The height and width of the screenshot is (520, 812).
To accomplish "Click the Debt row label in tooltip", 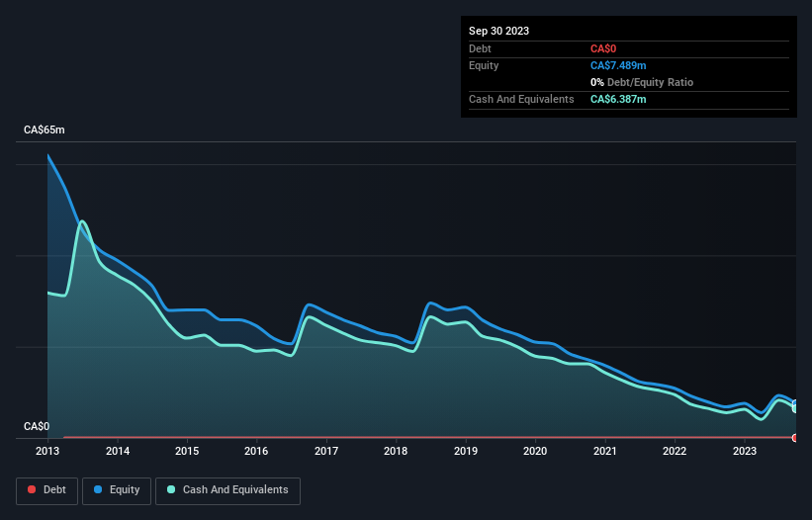I will tap(480, 48).
